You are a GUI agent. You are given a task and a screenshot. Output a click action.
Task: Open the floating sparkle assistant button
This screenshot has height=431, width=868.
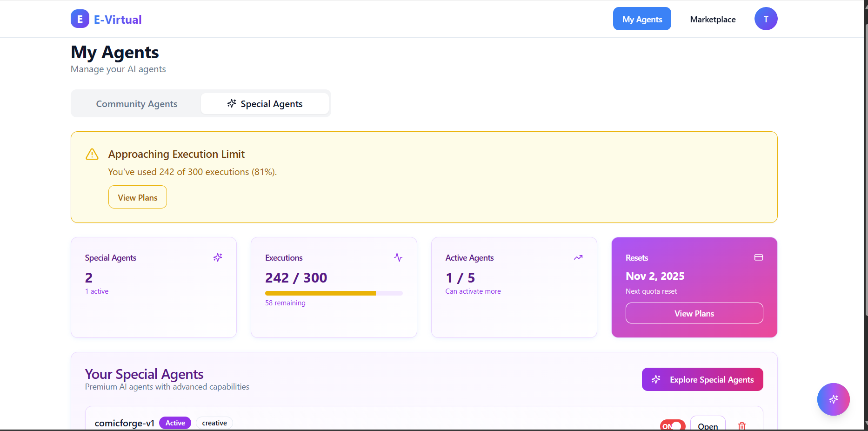pos(833,399)
